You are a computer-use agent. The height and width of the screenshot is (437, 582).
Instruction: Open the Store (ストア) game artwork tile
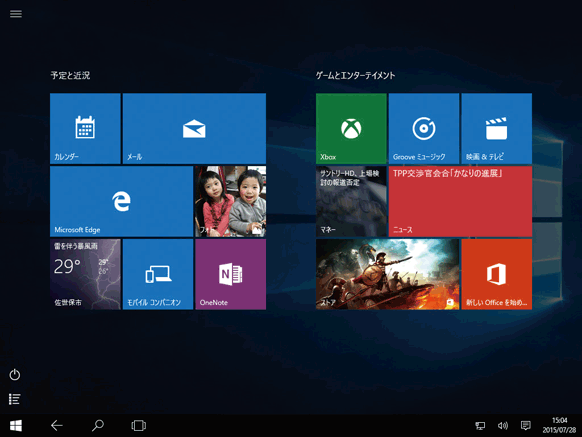tap(388, 274)
